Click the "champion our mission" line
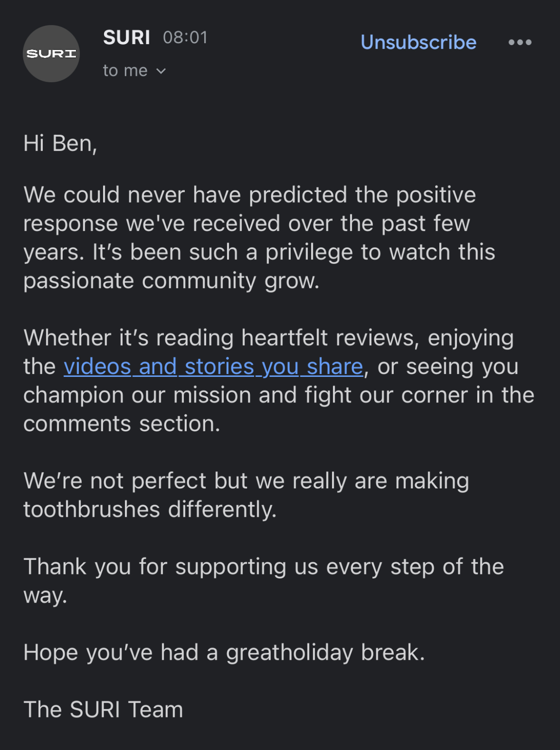Screen dimensions: 560x750 coord(279,395)
